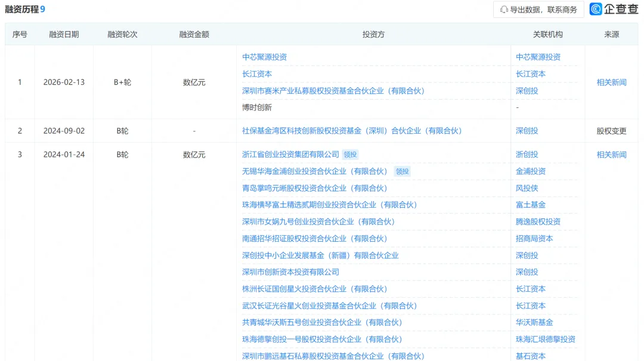Image resolution: width=644 pixels, height=361 pixels.
Task: Open 青岛掌鸣元晰股权投资合伙企业 link
Action: click(x=314, y=189)
